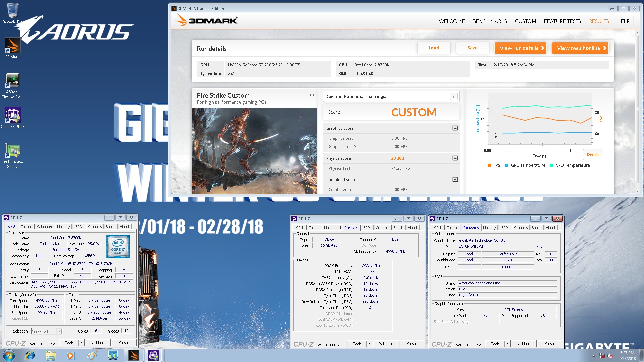Click the NB Frequency value 4998.8 MHz
This screenshot has width=644, height=362.
[x=395, y=251]
